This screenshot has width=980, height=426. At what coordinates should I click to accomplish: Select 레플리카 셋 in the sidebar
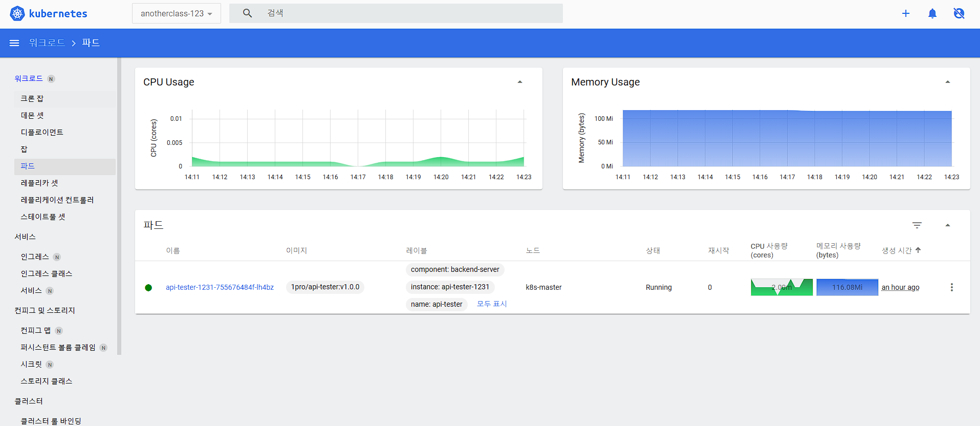click(39, 183)
